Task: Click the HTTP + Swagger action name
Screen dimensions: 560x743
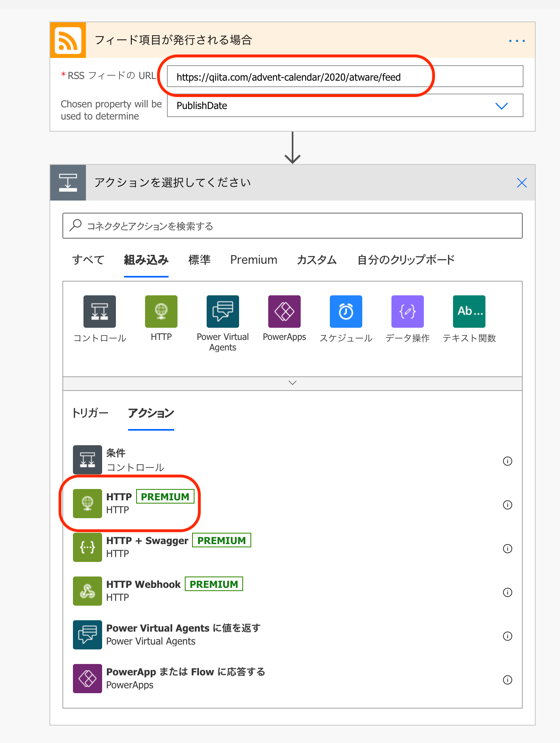Action: point(147,540)
